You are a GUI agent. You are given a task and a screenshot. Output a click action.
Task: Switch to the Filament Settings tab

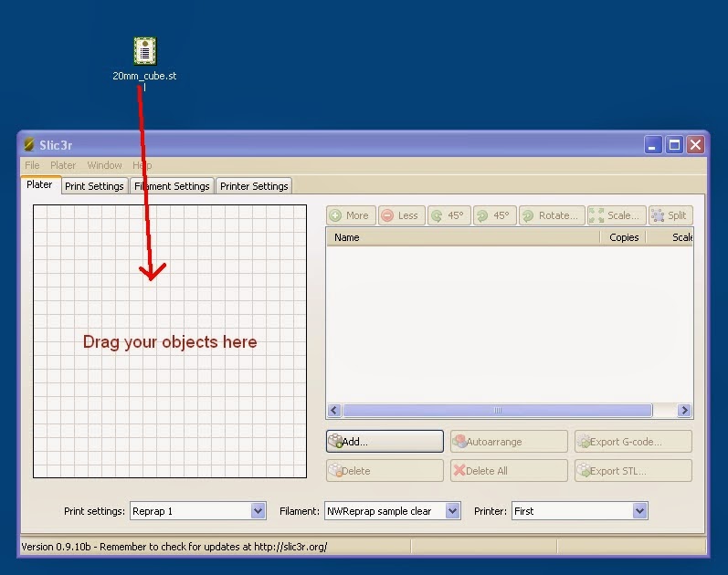pos(172,186)
